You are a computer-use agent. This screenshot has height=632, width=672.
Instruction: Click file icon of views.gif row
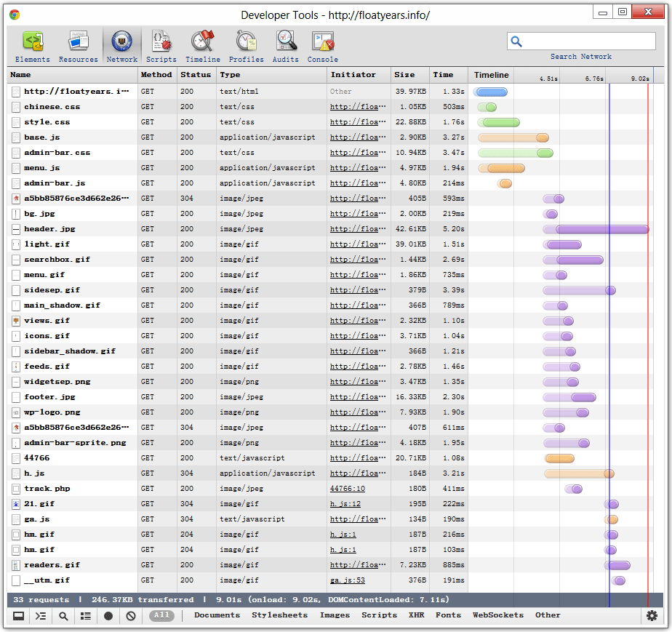(x=16, y=321)
